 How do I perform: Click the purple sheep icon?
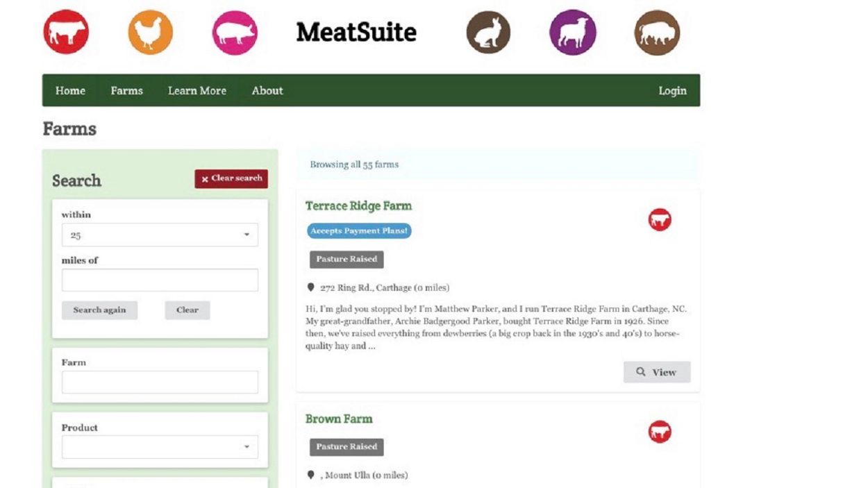(573, 32)
